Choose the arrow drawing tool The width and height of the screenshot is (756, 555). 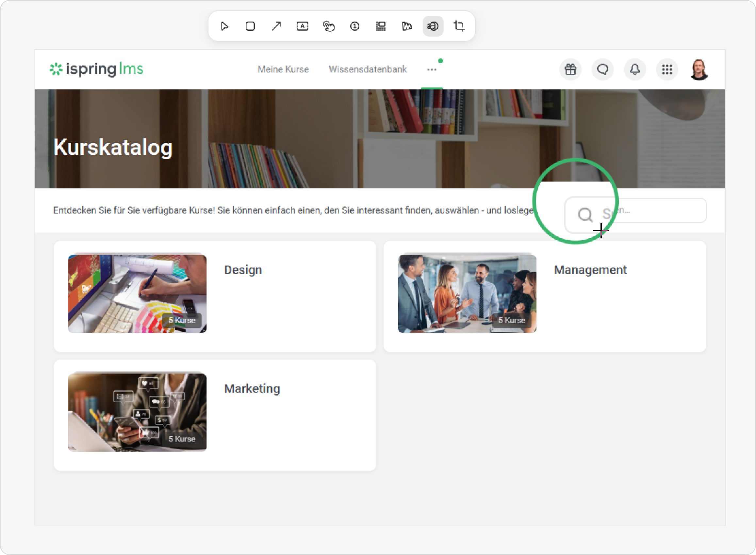pos(276,26)
